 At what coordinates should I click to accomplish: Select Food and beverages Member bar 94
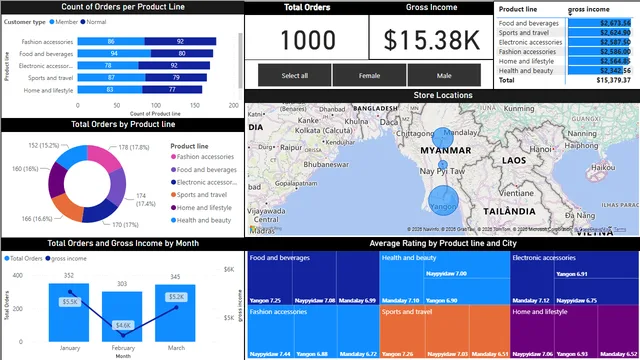(114, 53)
